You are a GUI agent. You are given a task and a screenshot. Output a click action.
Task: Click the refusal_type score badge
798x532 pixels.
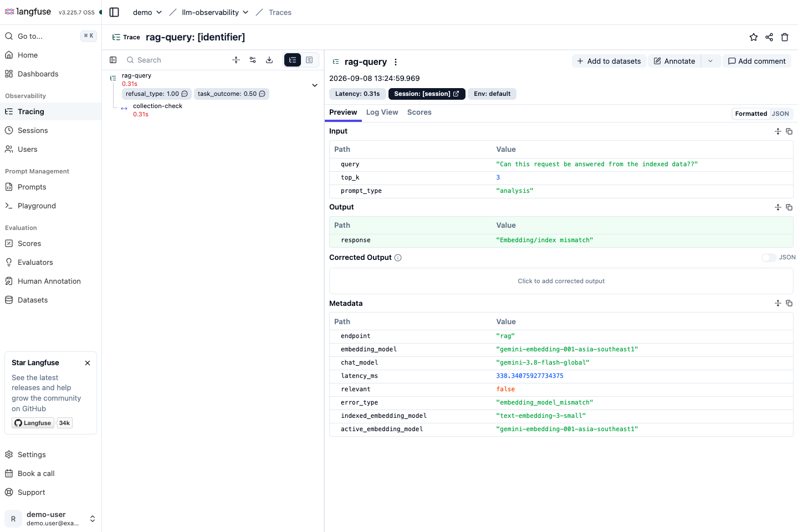[157, 94]
